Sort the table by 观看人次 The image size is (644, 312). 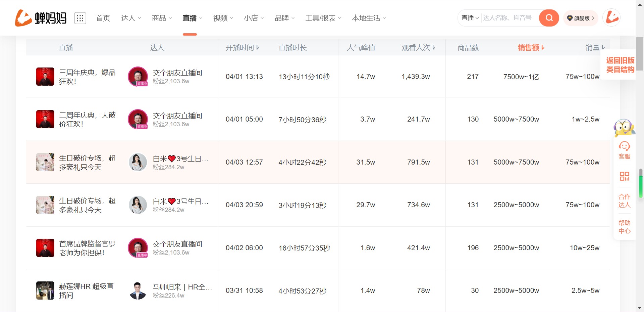pos(418,48)
